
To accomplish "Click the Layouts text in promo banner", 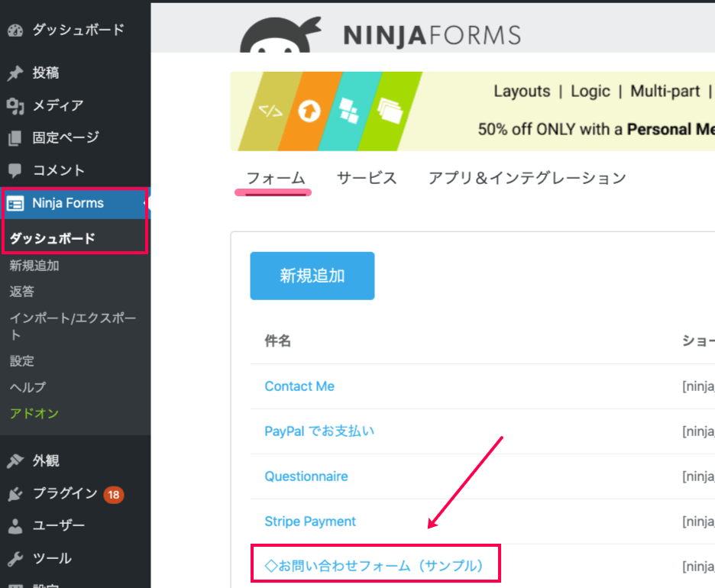I will pos(522,91).
